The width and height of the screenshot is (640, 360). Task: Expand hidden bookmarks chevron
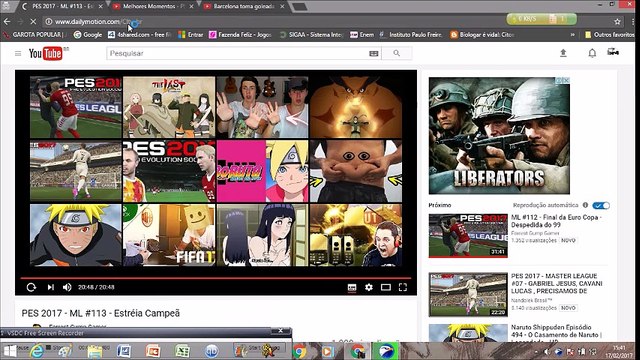click(x=572, y=35)
